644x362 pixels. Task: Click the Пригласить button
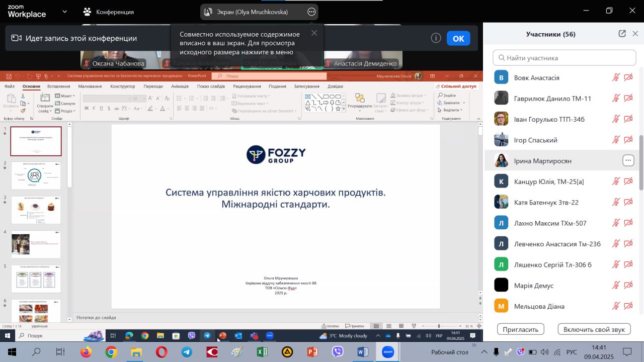tap(521, 329)
